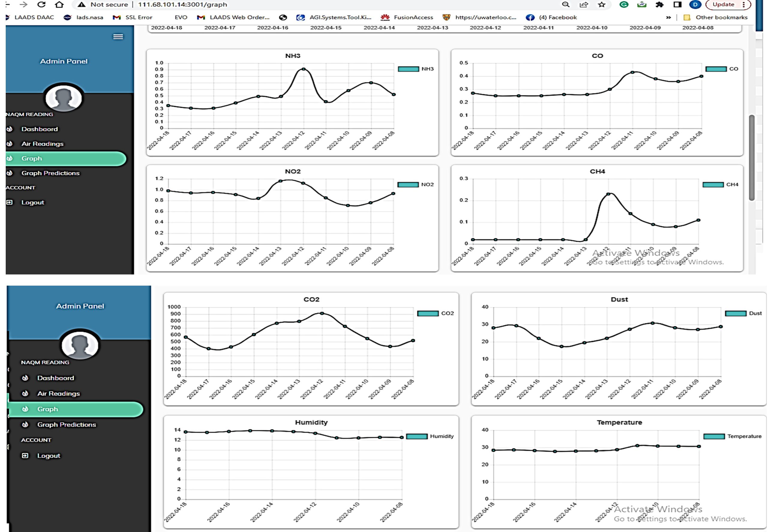This screenshot has height=532, width=768.
Task: Open browser side panel icon
Action: click(x=677, y=4)
